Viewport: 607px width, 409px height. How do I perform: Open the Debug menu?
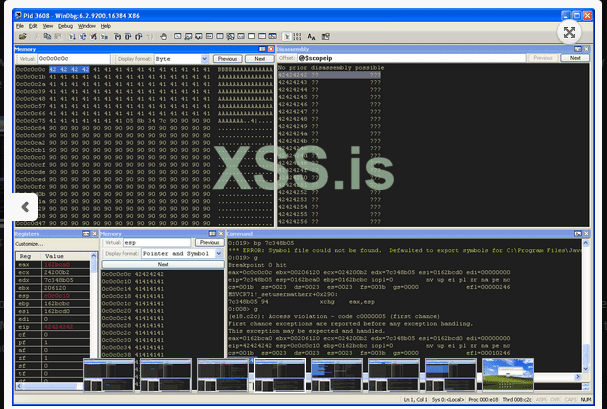(65, 26)
